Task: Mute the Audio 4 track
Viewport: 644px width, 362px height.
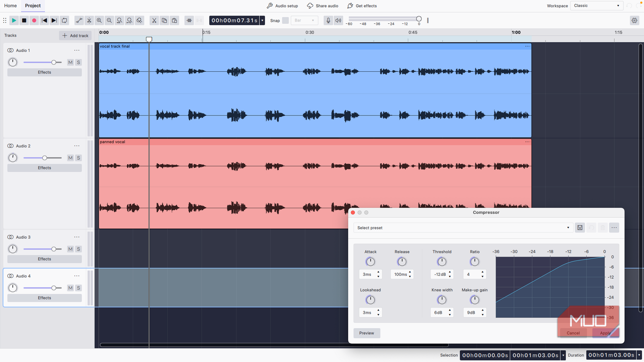Action: [x=70, y=288]
